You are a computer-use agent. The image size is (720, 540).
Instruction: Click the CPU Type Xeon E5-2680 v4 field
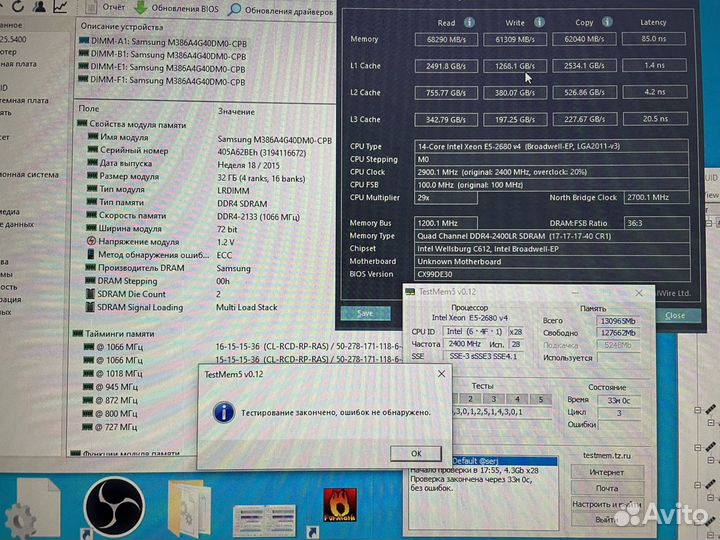[551, 146]
